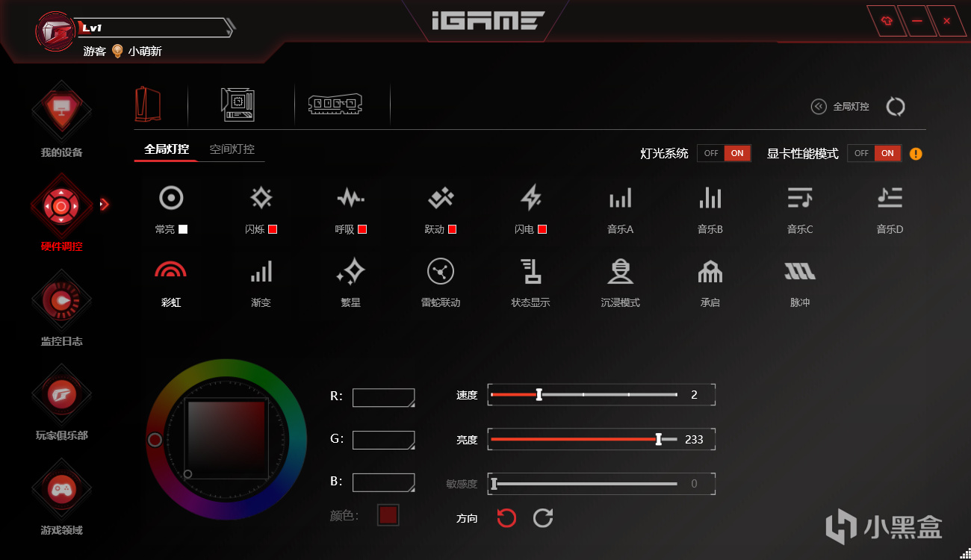
Task: Click the red swatch next to 跃动
Action: [452, 229]
